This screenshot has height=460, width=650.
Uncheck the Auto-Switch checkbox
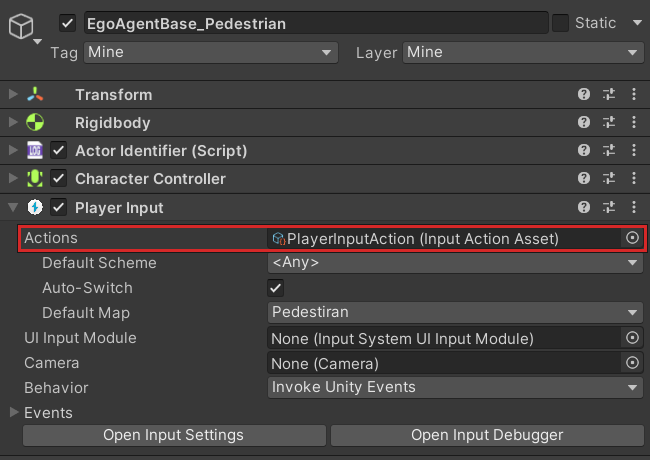point(276,288)
